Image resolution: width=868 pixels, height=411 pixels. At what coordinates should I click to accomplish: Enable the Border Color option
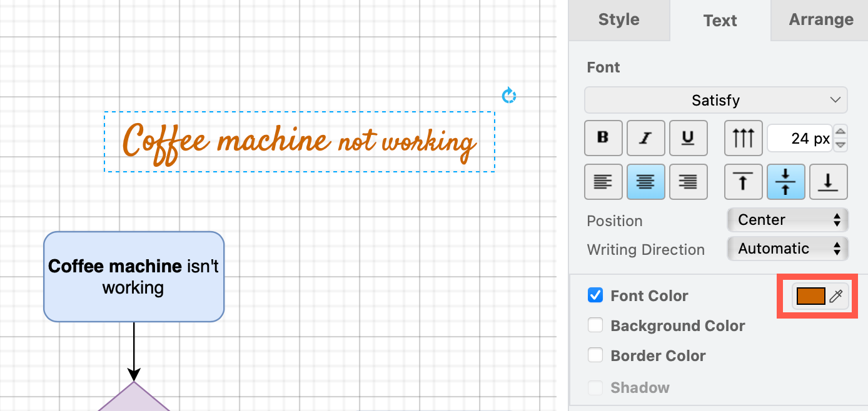(x=595, y=355)
